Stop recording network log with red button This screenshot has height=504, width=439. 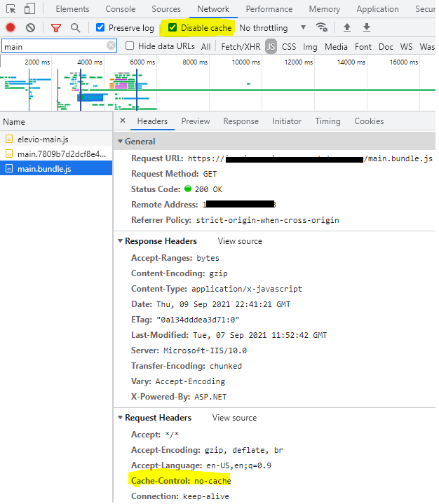(11, 27)
